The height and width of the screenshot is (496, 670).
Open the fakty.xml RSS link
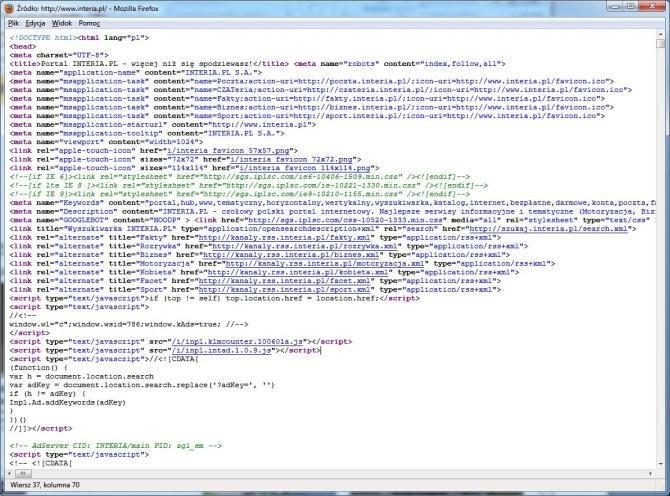[x=284, y=238]
